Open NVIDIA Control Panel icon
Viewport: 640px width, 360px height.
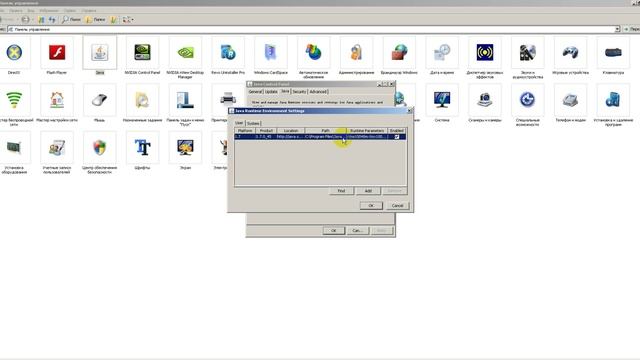(x=142, y=52)
